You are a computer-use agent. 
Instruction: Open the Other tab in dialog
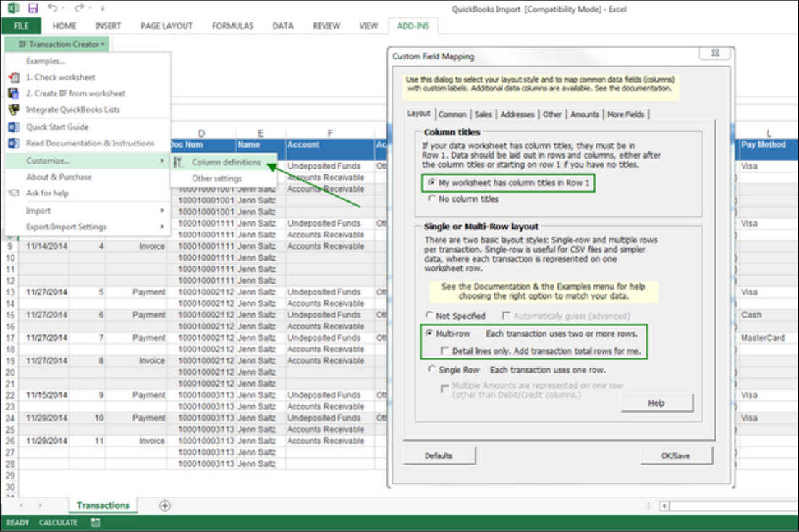pyautogui.click(x=552, y=114)
